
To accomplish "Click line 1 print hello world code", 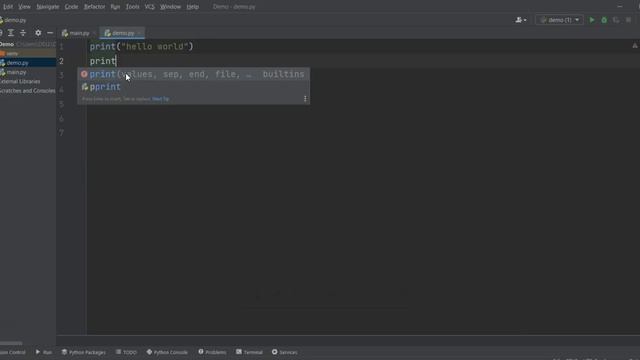I will click(x=141, y=47).
